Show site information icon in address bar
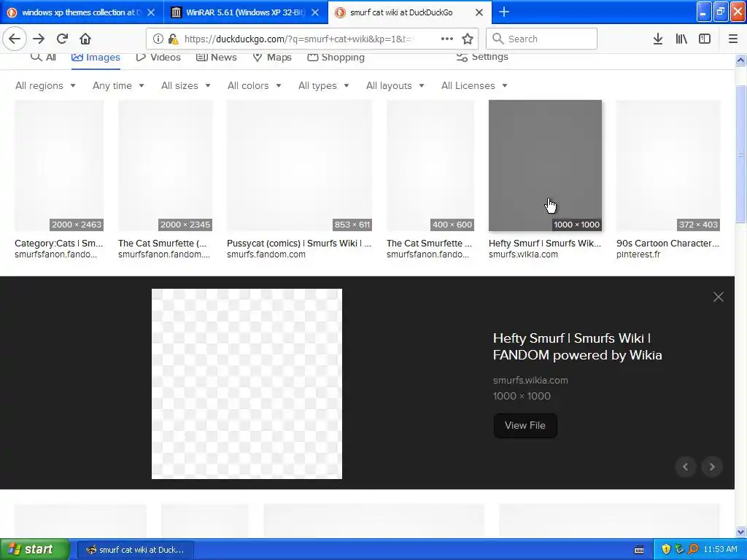The height and width of the screenshot is (560, 747). (x=158, y=39)
